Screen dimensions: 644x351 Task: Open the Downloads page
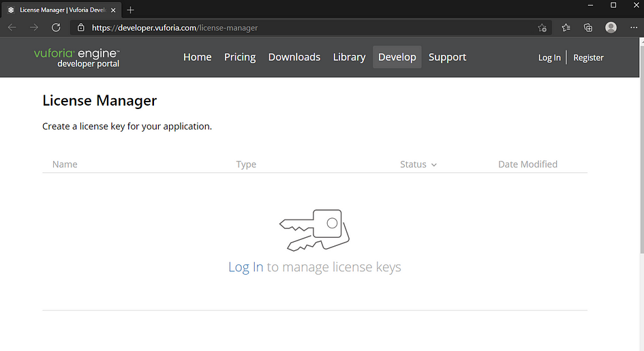click(x=294, y=57)
